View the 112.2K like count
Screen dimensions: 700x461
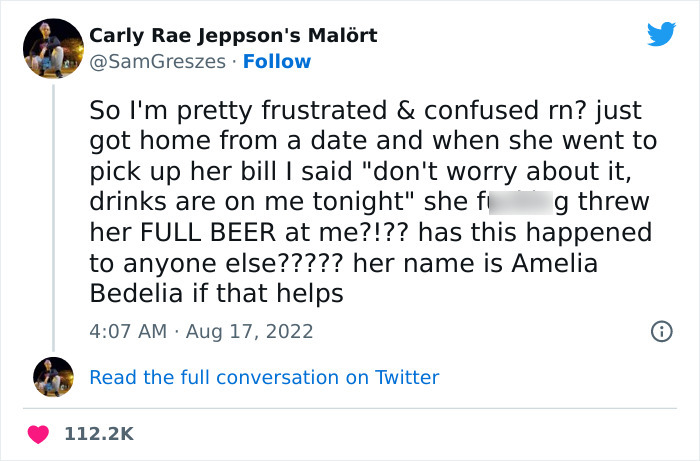click(98, 433)
